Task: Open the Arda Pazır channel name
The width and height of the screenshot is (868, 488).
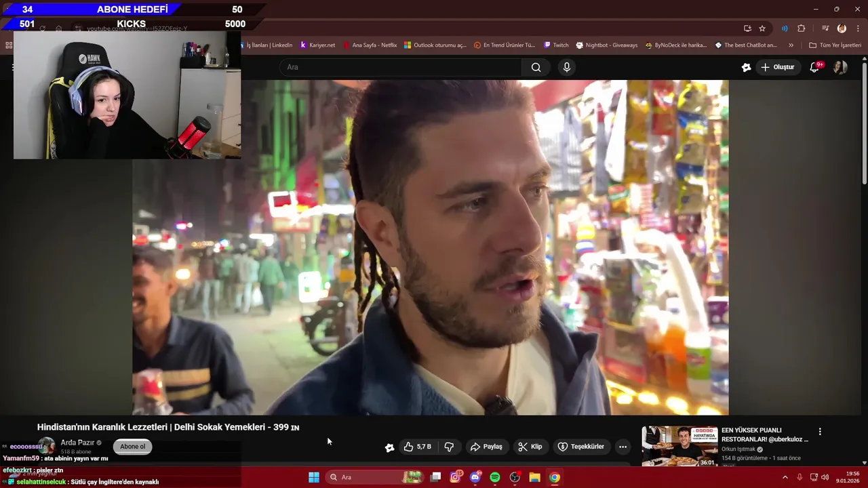Action: (77, 443)
